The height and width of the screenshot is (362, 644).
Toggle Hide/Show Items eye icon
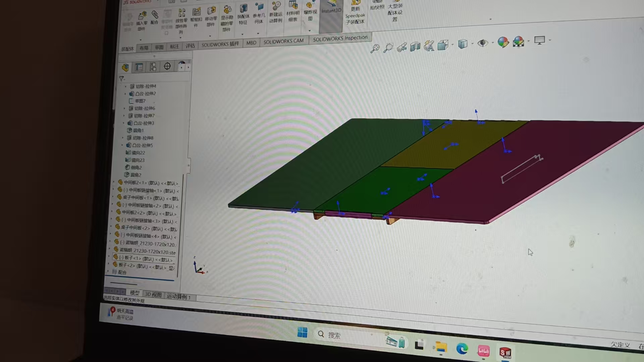482,43
